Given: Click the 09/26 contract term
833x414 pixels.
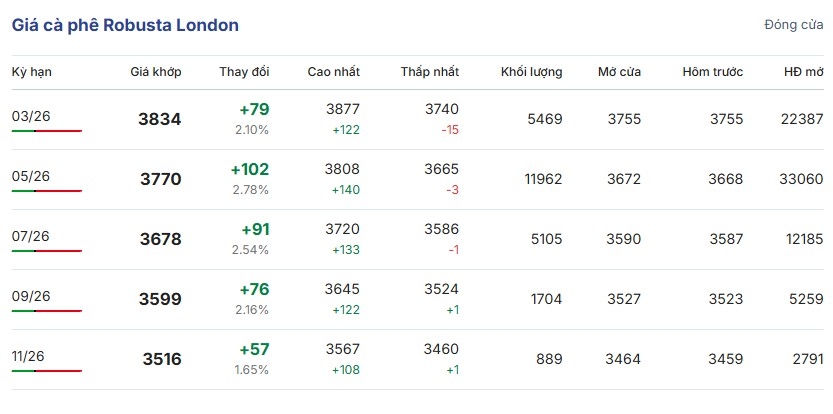Looking at the screenshot, I should 31,296.
